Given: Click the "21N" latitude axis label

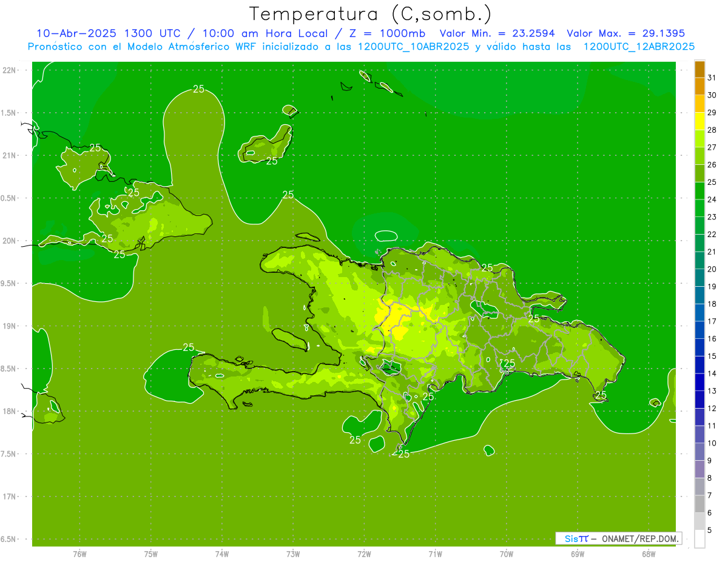Looking at the screenshot, I should pos(9,155).
